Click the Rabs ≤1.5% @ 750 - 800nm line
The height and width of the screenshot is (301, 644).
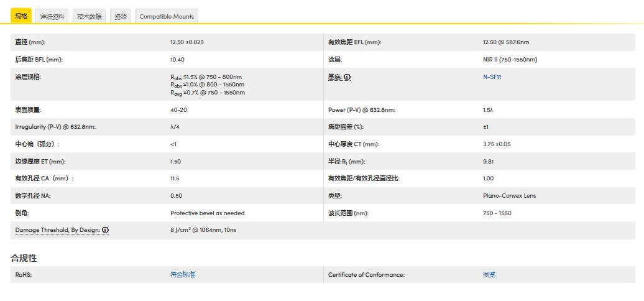[x=206, y=77]
